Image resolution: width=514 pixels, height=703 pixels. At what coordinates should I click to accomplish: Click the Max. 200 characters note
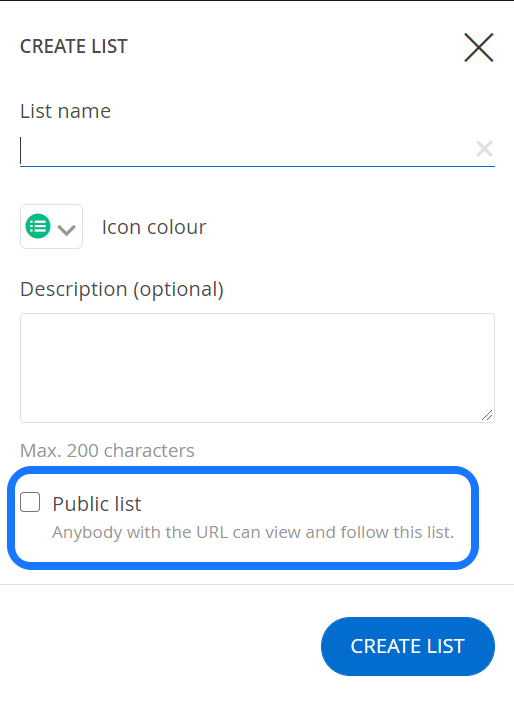[x=107, y=451]
